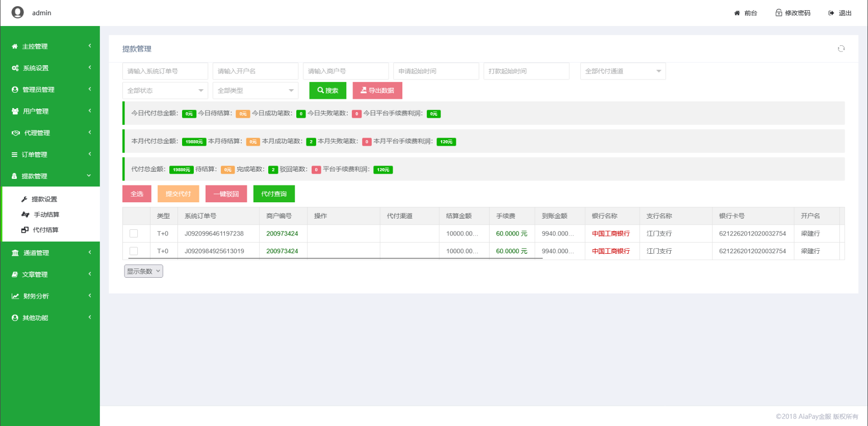Tick checkbox for order J0920984925613019

134,251
